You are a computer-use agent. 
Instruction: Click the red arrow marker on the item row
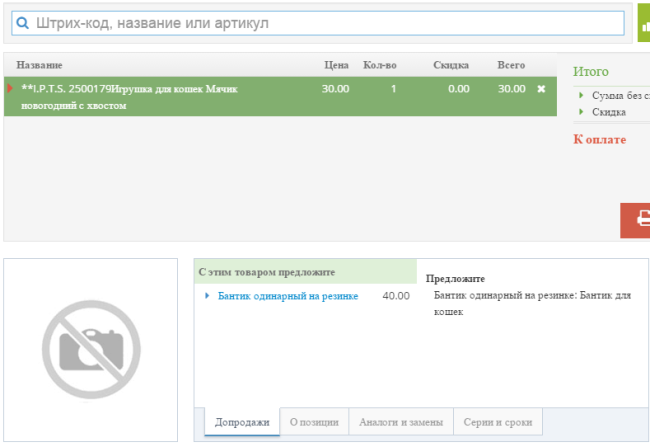(x=10, y=88)
